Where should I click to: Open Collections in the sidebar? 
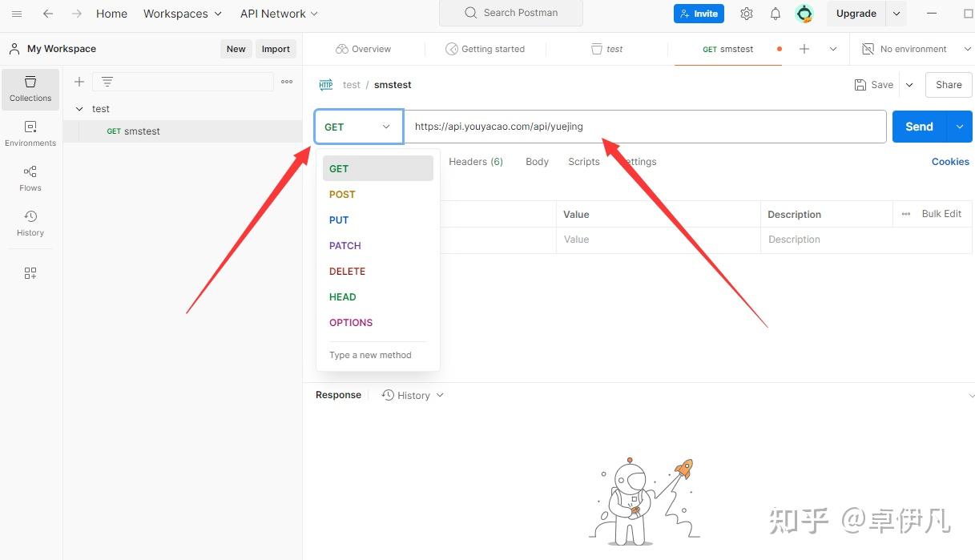[x=30, y=89]
